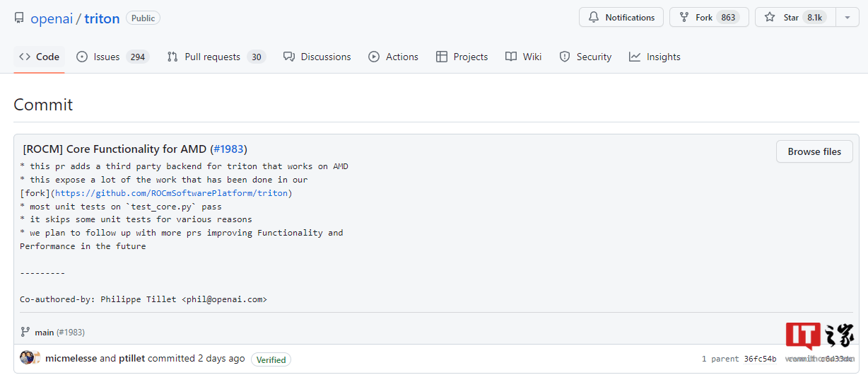Image resolution: width=868 pixels, height=375 pixels.
Task: Click the Projects table icon
Action: pyautogui.click(x=442, y=57)
